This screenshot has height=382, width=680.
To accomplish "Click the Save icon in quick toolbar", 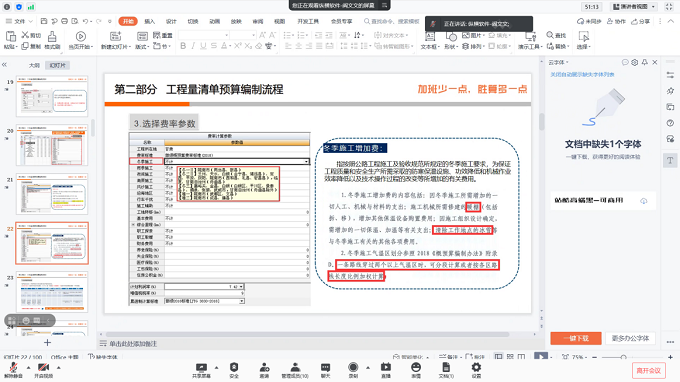I will [x=44, y=21].
